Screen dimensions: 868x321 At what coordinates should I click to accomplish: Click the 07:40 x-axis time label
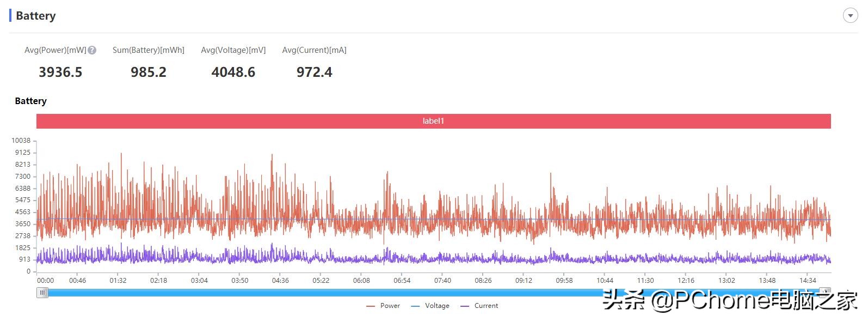coord(442,281)
